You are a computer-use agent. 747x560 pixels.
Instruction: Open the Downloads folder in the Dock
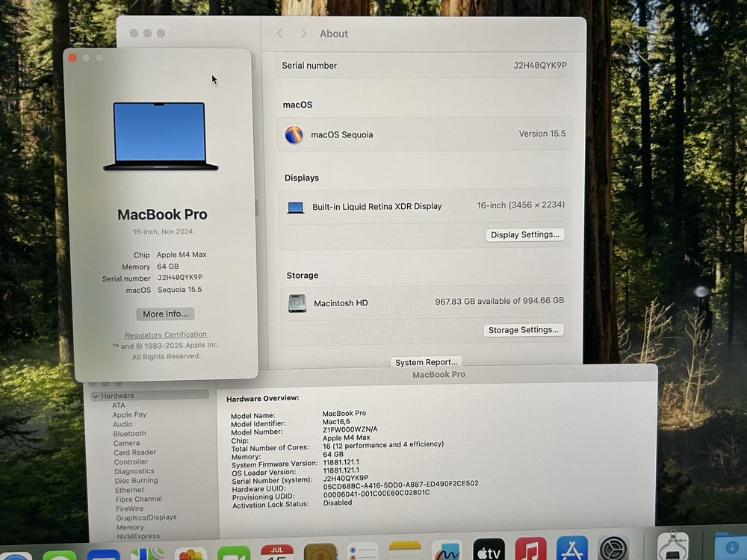731,546
